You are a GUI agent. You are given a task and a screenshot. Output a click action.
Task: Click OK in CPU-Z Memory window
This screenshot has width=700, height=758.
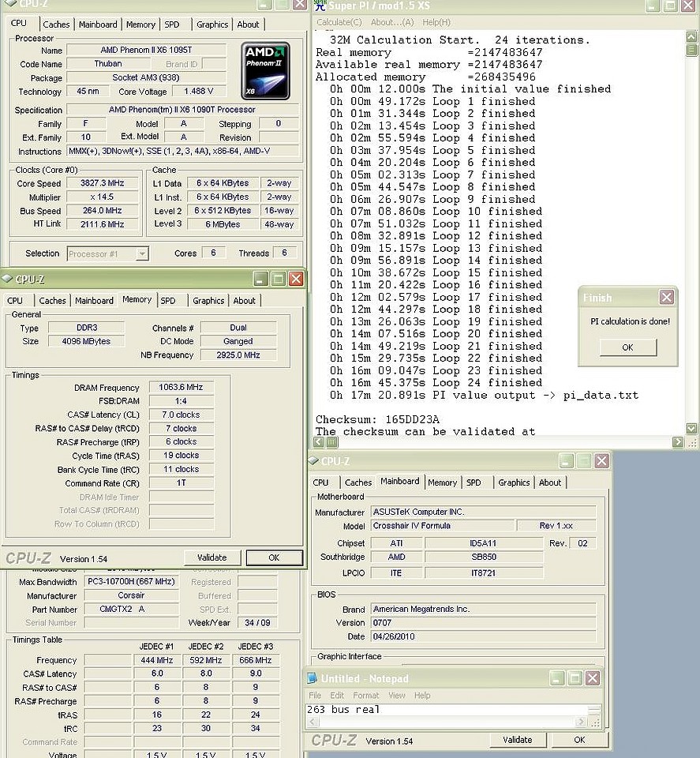274,557
